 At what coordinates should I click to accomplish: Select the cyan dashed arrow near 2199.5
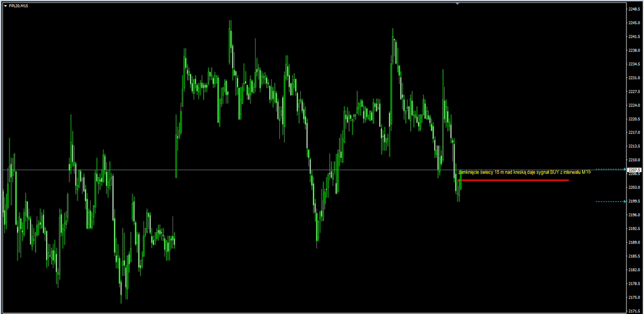(x=611, y=201)
